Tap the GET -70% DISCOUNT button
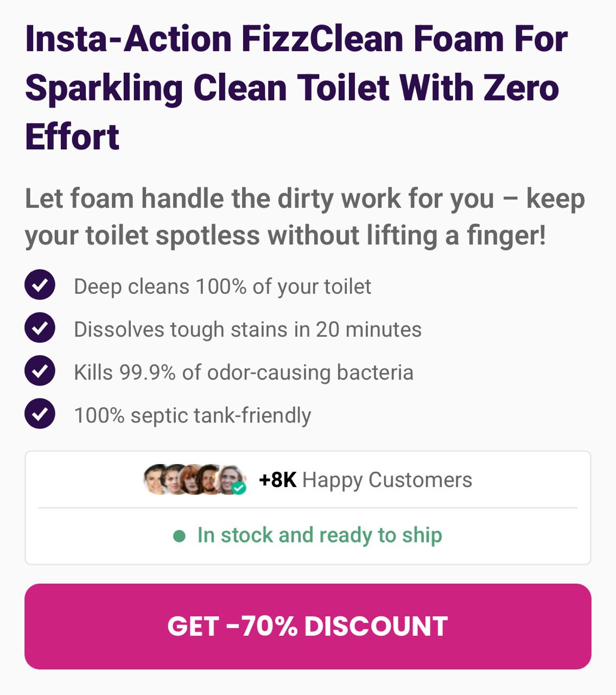Viewport: 616px width, 695px height. [308, 626]
